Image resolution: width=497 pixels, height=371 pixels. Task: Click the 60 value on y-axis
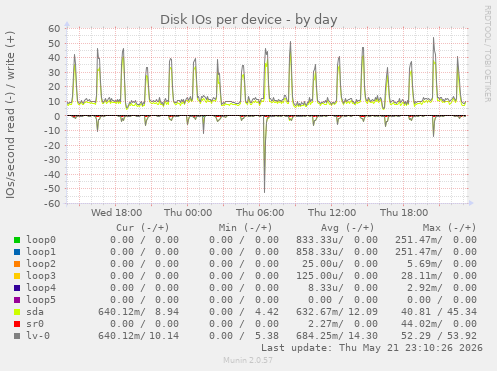click(x=54, y=29)
